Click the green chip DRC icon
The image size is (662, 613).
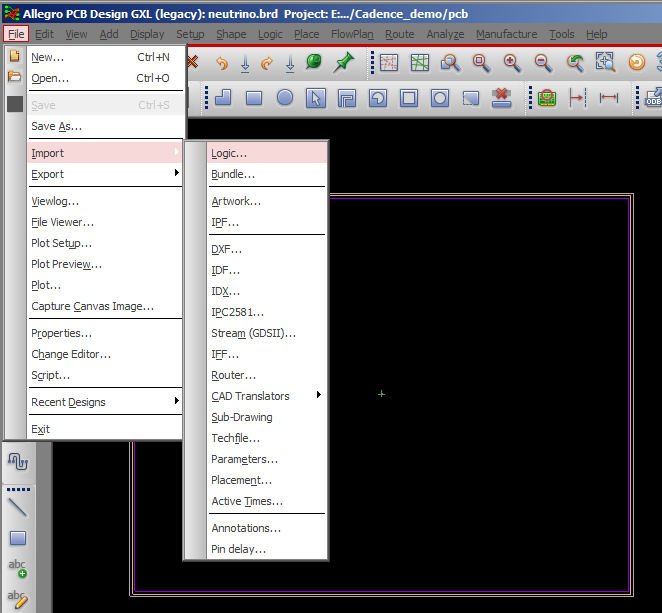(547, 98)
